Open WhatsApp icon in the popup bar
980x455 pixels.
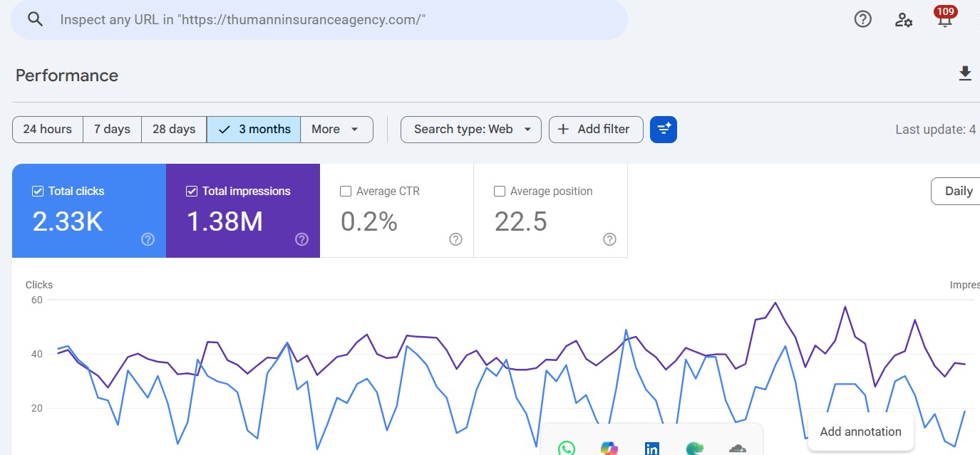[x=567, y=448]
